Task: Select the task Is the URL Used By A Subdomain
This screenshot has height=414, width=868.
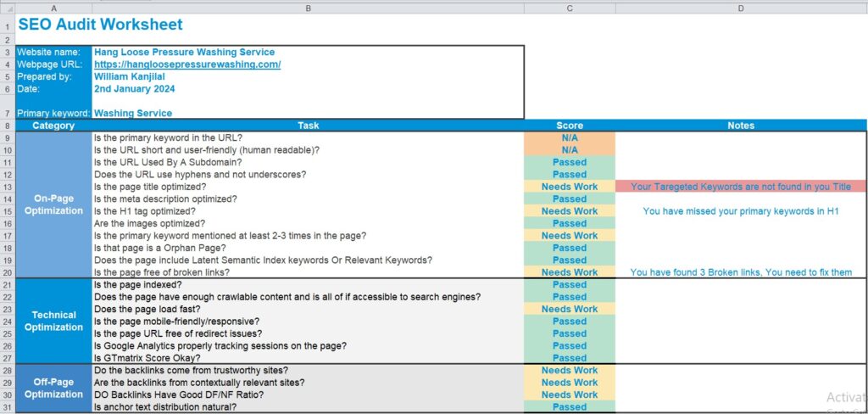Action: (x=309, y=162)
